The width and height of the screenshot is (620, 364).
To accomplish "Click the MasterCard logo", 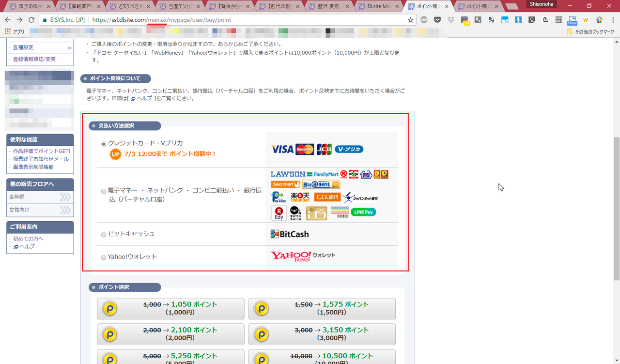I will [305, 150].
